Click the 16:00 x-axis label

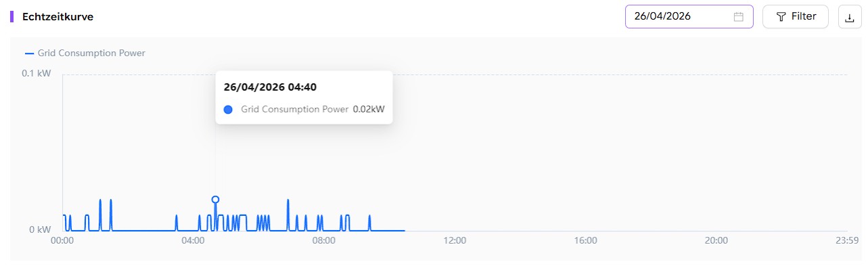(585, 240)
